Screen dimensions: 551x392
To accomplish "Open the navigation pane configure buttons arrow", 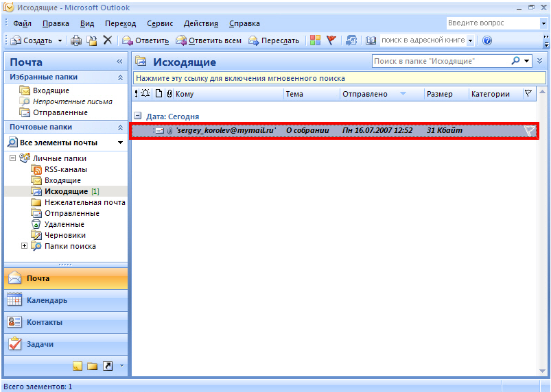I will pyautogui.click(x=121, y=366).
